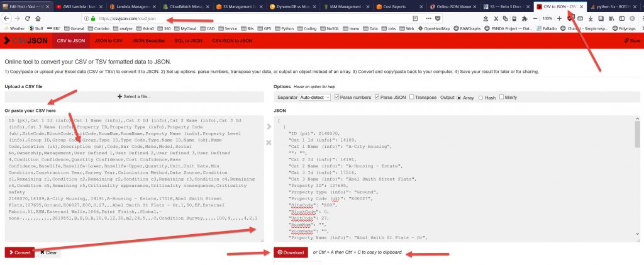644x265 pixels.
Task: Click the Save icon in the header
Action: 632,40
